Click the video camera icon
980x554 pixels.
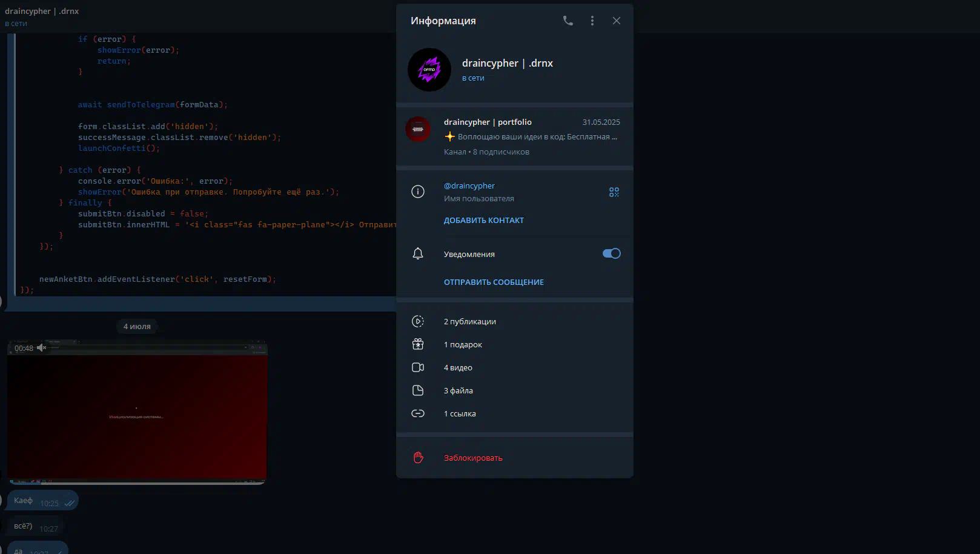click(x=418, y=367)
